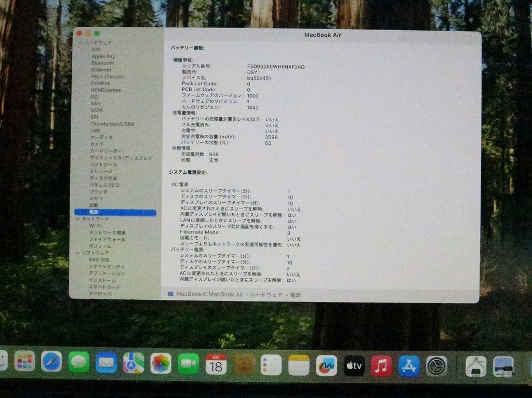Viewport: 532px width, 398px height.
Task: Select Ethernet hardware entry
Action: (x=101, y=70)
